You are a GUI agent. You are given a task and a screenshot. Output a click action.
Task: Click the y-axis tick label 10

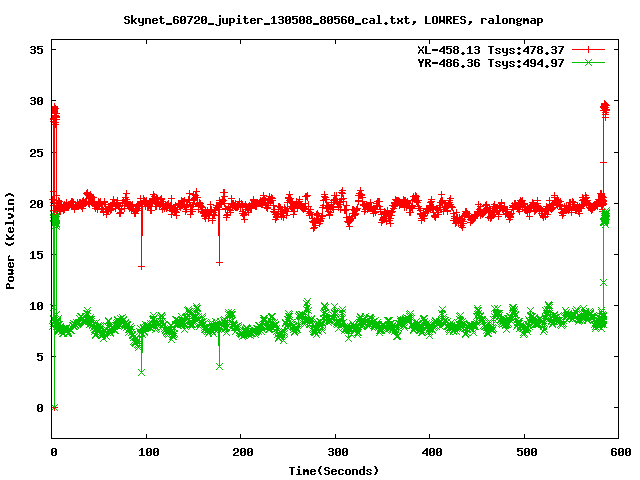coord(36,306)
